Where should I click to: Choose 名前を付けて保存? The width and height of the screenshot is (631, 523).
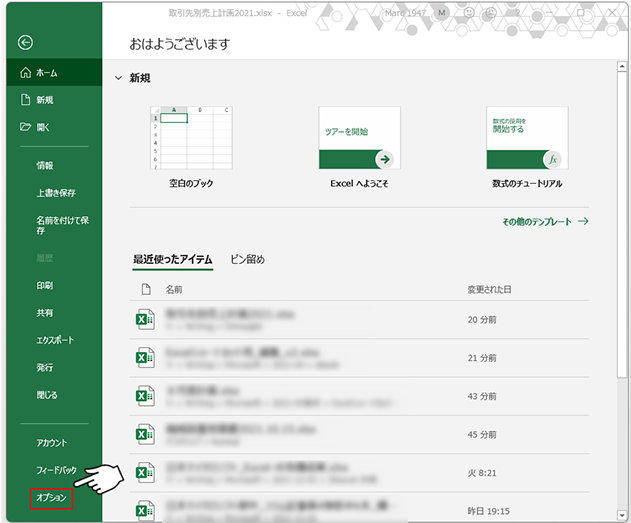click(x=62, y=225)
